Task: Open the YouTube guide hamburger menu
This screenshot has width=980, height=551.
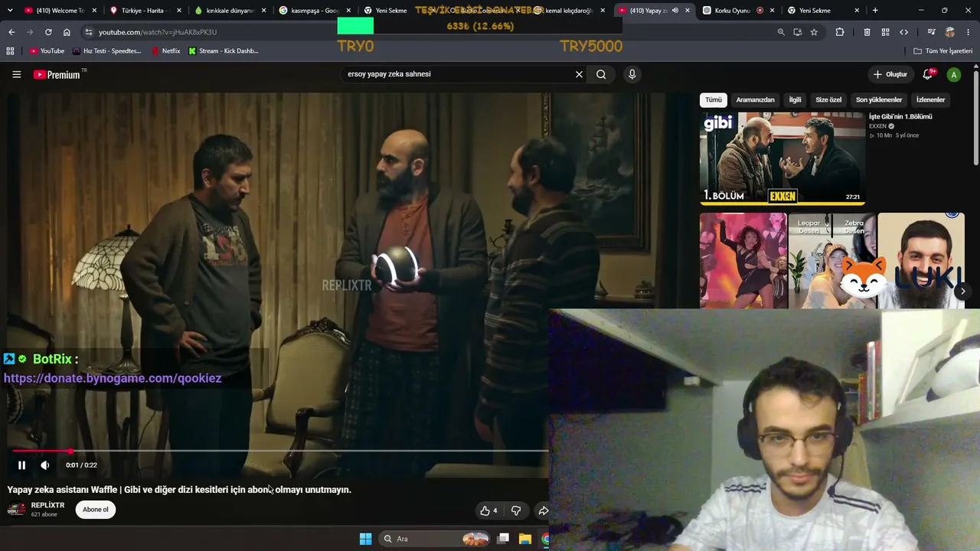Action: (16, 74)
